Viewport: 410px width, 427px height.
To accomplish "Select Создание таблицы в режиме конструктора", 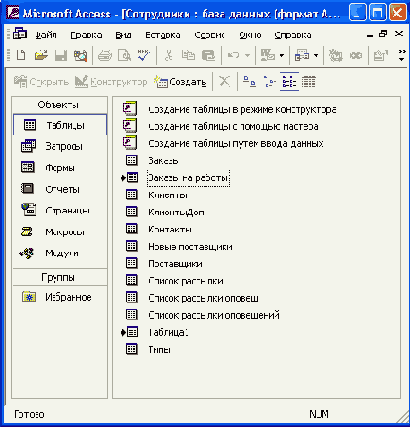I will pos(242,109).
